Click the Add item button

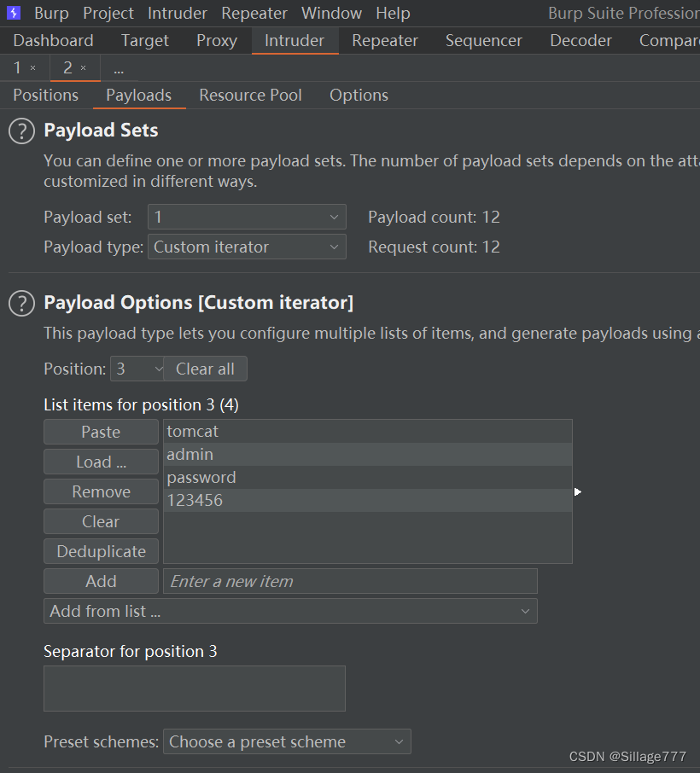(101, 581)
